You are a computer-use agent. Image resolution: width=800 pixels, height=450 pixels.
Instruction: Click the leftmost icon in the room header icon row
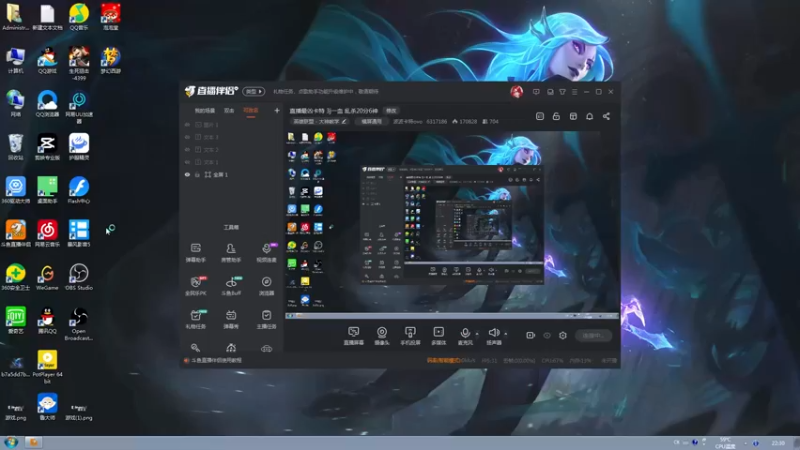[540, 116]
